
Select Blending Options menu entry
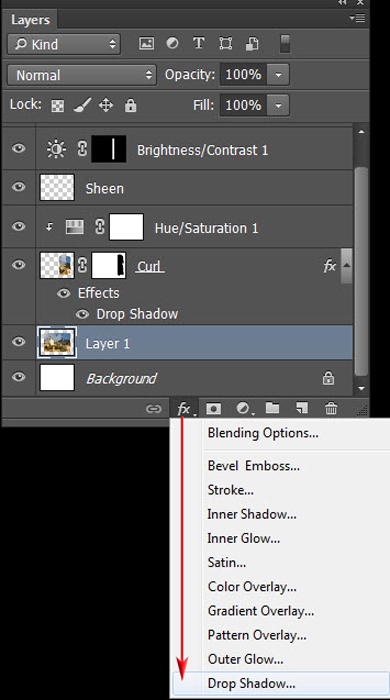263,433
